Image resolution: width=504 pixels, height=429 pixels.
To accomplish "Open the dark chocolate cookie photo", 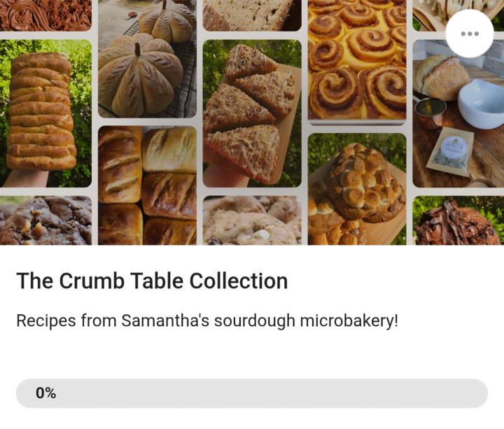I will 45,220.
